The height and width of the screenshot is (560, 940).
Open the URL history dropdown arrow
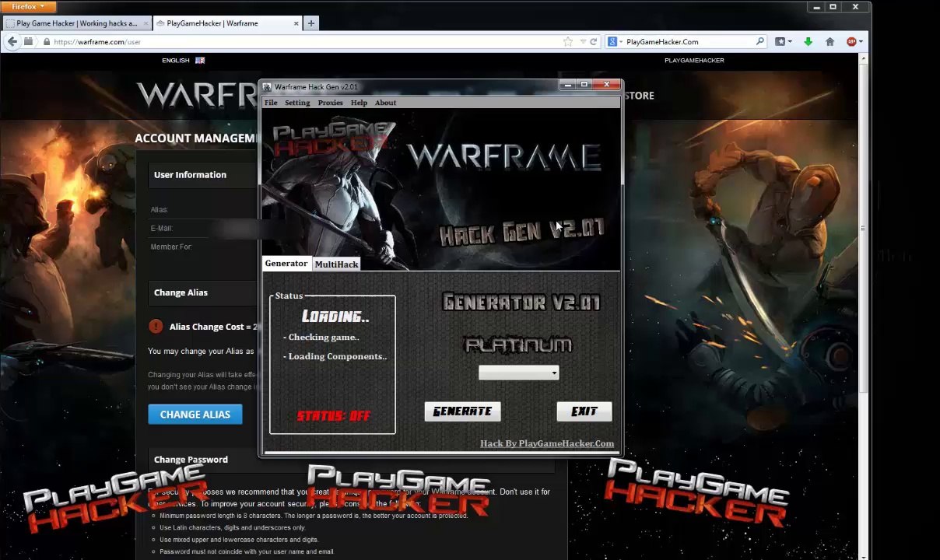click(x=581, y=42)
